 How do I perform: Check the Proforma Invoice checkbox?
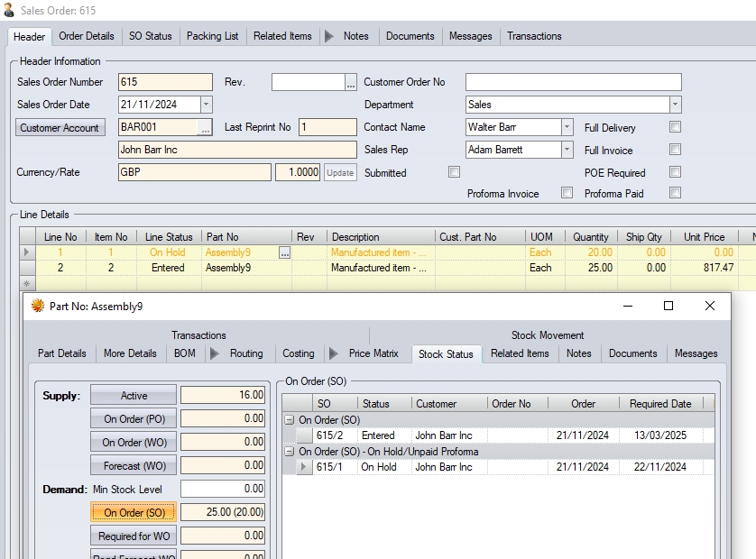pyautogui.click(x=567, y=193)
